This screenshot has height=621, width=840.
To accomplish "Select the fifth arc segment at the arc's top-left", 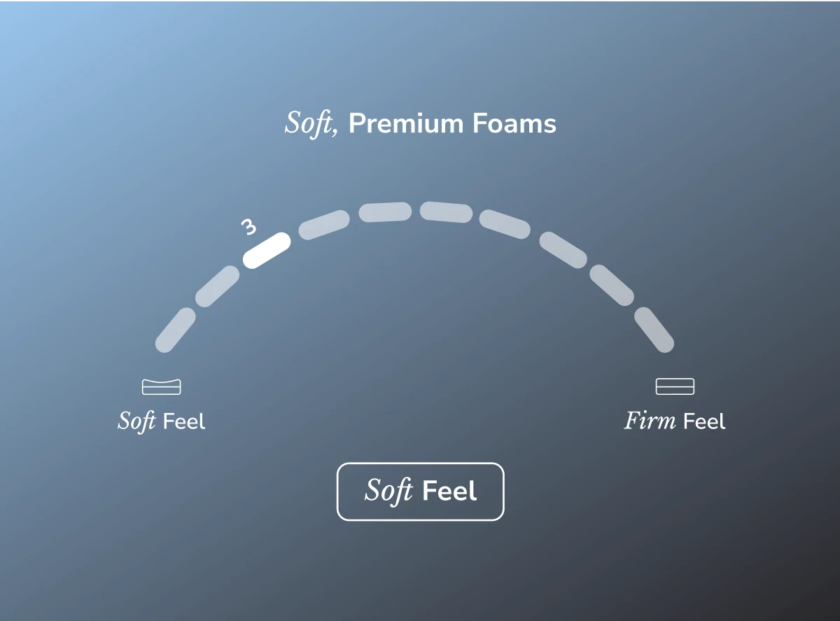I will 386,212.
